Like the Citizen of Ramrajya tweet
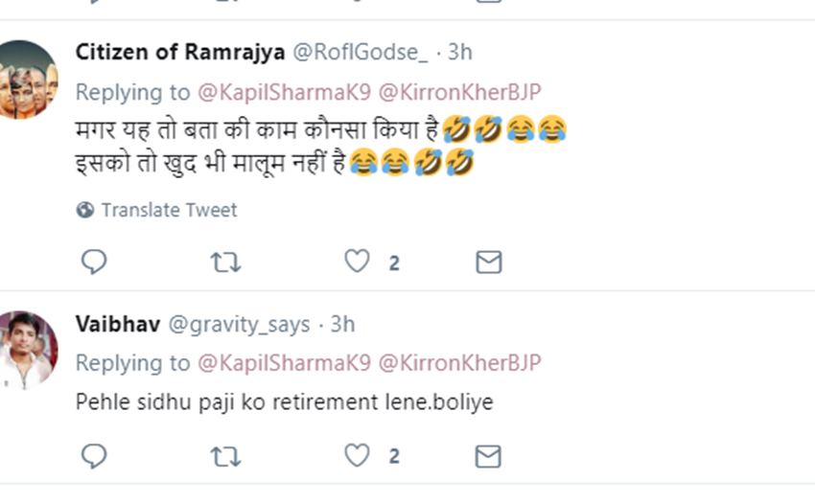The image size is (815, 504). click(x=357, y=262)
